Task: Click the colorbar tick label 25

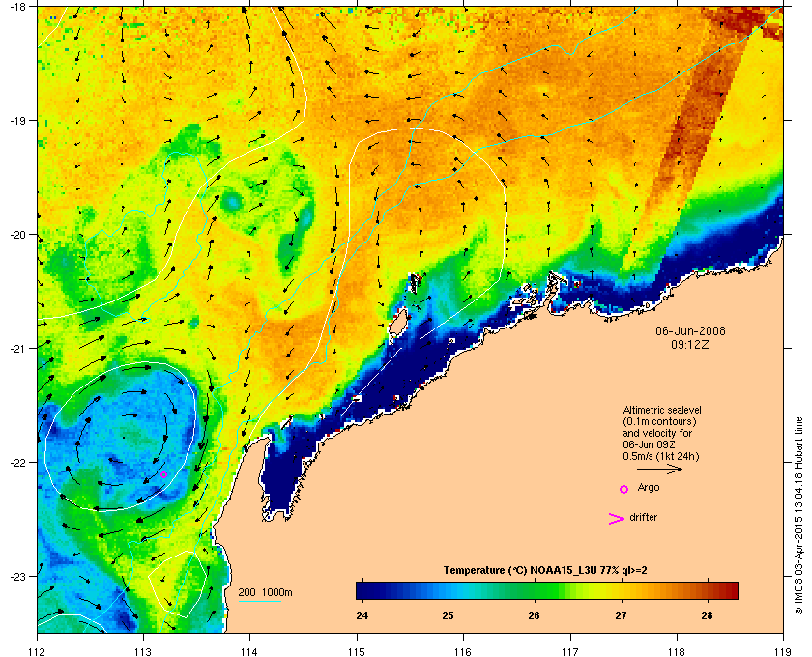Action: pos(448,615)
